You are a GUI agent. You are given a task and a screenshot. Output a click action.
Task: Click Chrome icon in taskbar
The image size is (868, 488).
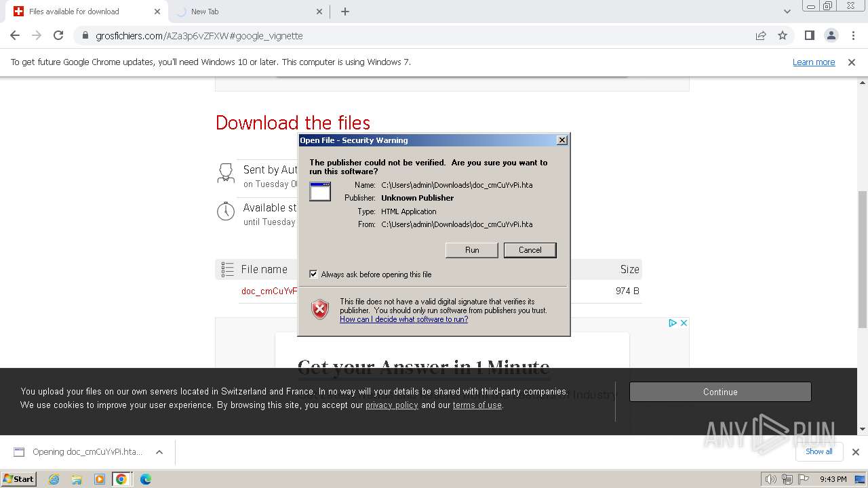pos(121,479)
